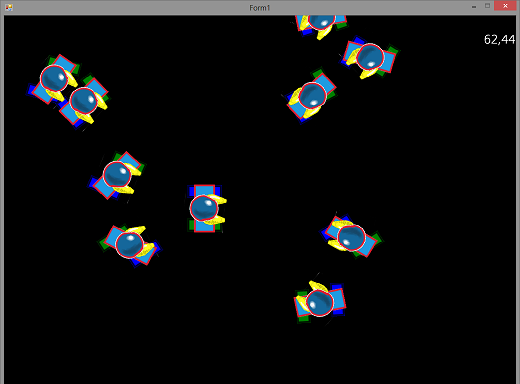Click the upper yellow wing of the upright ship
Image resolution: width=520 pixels, height=384 pixels.
218,199
